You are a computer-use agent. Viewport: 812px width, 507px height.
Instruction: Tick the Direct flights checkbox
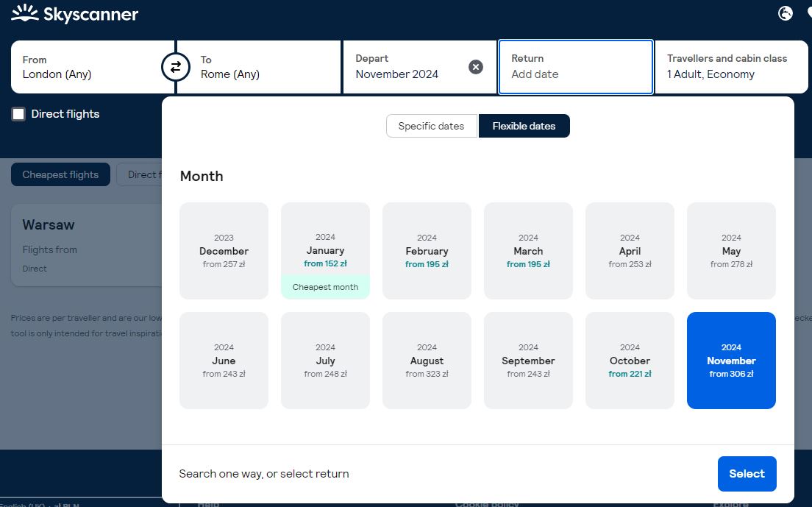coord(18,114)
